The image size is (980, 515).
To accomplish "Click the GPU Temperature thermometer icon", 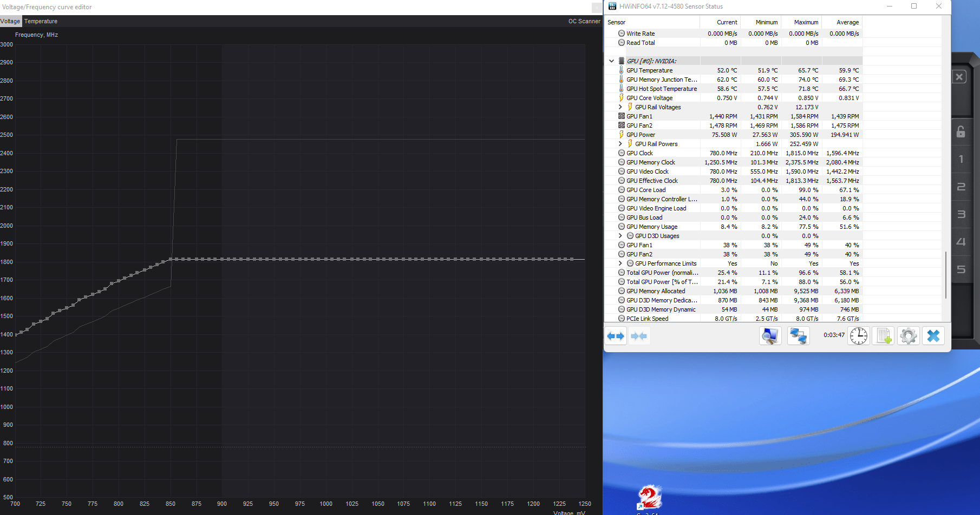I will pos(622,70).
